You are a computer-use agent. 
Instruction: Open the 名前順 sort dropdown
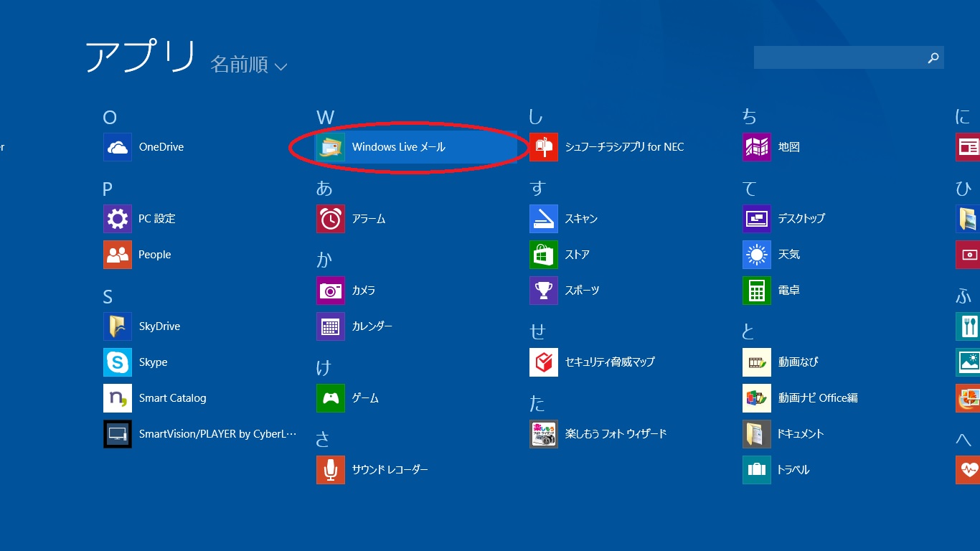(x=248, y=65)
